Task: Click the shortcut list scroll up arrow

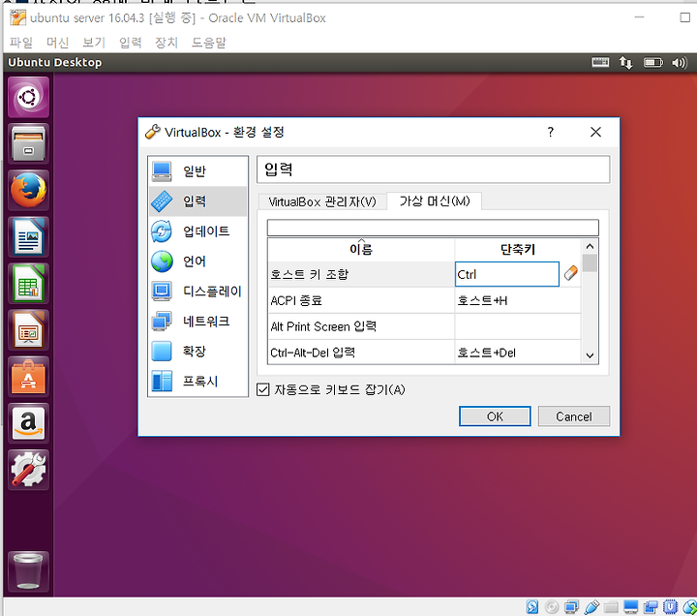Action: 590,246
